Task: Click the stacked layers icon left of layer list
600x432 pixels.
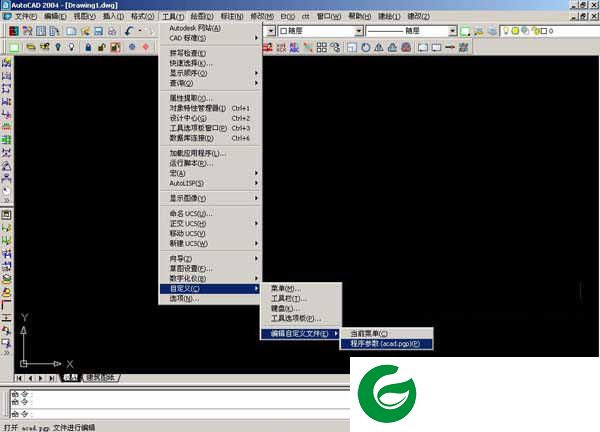Action: pyautogui.click(x=492, y=31)
